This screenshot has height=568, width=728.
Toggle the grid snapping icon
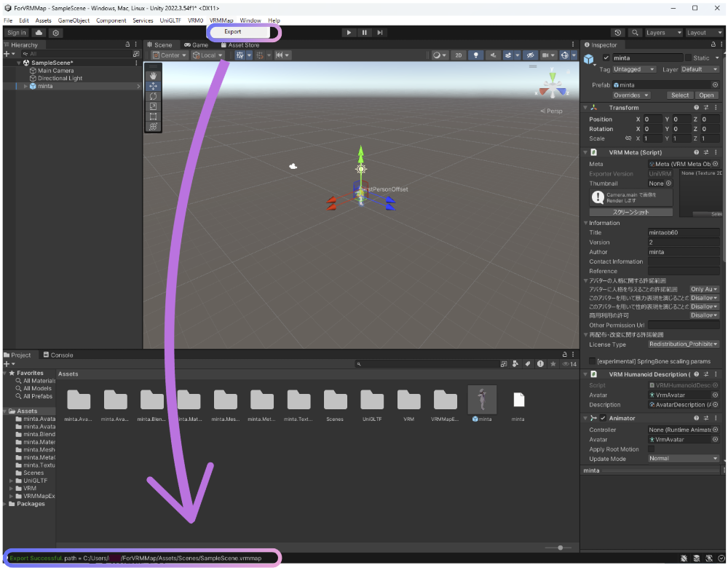click(x=240, y=55)
